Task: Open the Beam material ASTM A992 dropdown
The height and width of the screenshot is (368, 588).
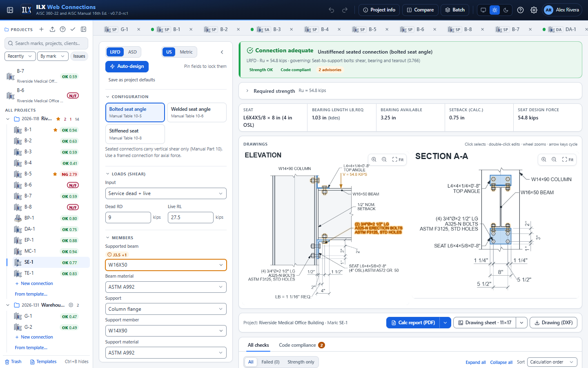Action: tap(166, 287)
